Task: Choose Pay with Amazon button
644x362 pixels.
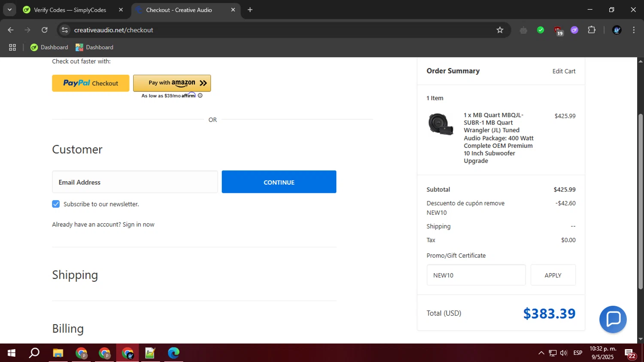Action: tap(172, 83)
